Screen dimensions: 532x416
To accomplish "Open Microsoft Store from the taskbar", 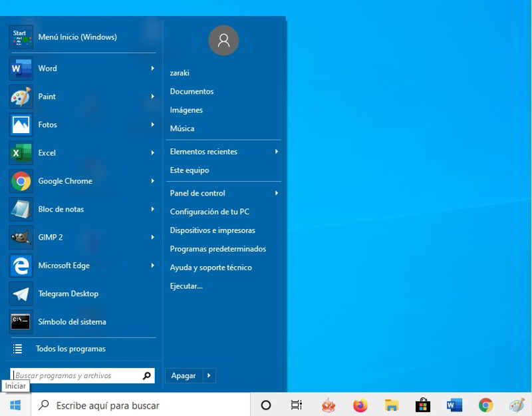I will [422, 405].
